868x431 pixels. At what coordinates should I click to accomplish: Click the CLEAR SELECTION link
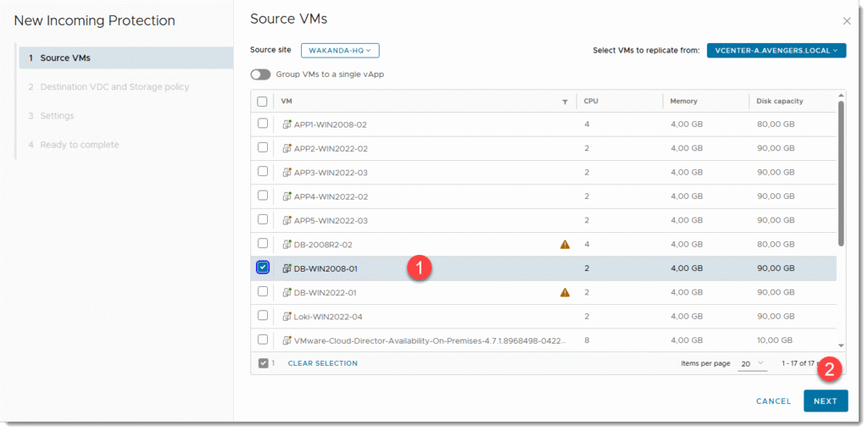click(x=323, y=363)
